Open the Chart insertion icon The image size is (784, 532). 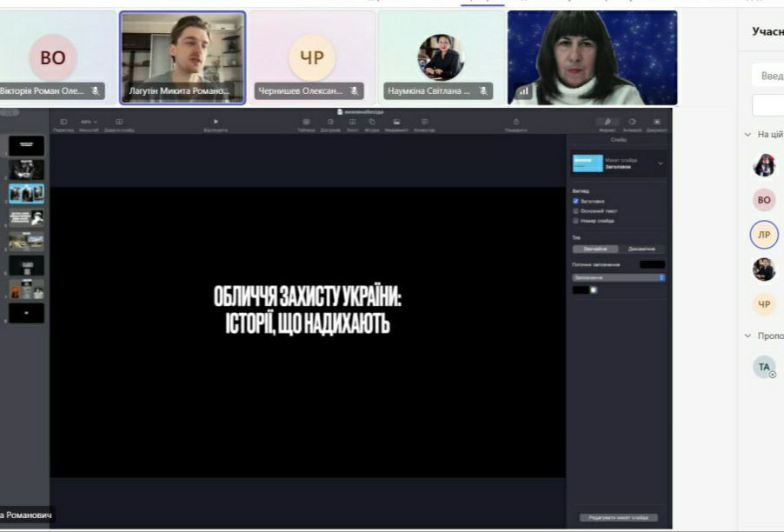tap(330, 121)
